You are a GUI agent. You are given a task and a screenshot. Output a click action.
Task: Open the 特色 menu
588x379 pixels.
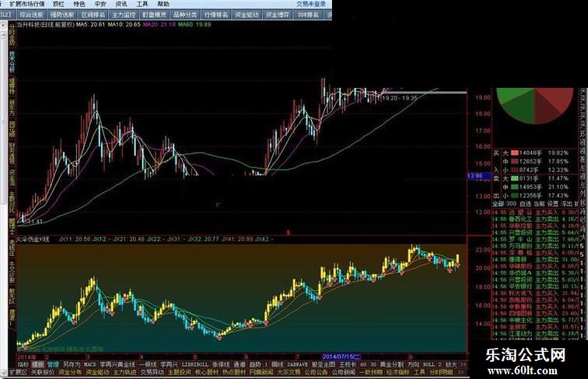79,4
